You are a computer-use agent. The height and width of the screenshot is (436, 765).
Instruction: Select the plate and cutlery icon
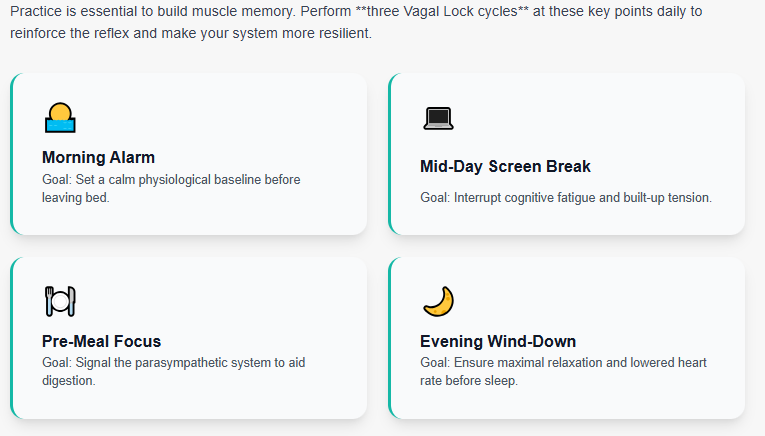(x=60, y=300)
